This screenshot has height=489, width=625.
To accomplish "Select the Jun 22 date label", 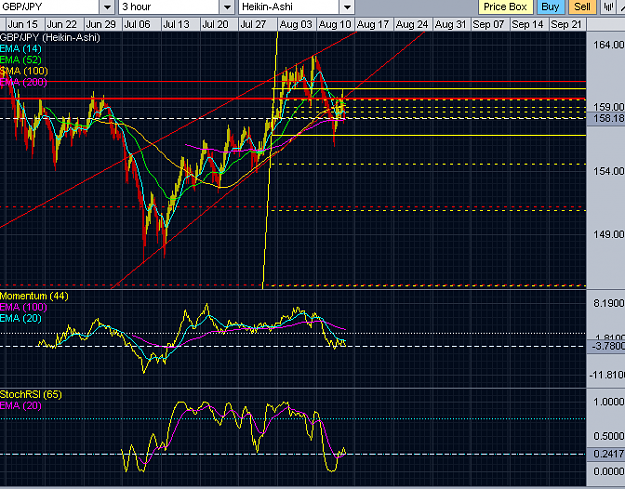I will (61, 24).
